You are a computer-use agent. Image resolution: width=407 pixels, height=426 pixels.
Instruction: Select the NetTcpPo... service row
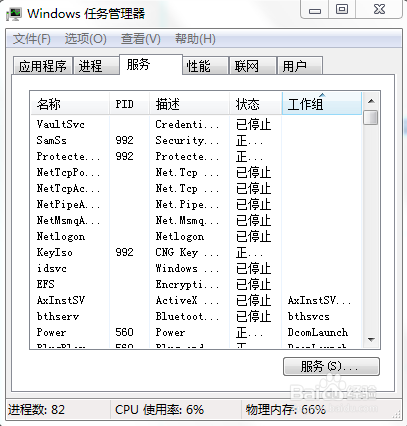(196, 172)
